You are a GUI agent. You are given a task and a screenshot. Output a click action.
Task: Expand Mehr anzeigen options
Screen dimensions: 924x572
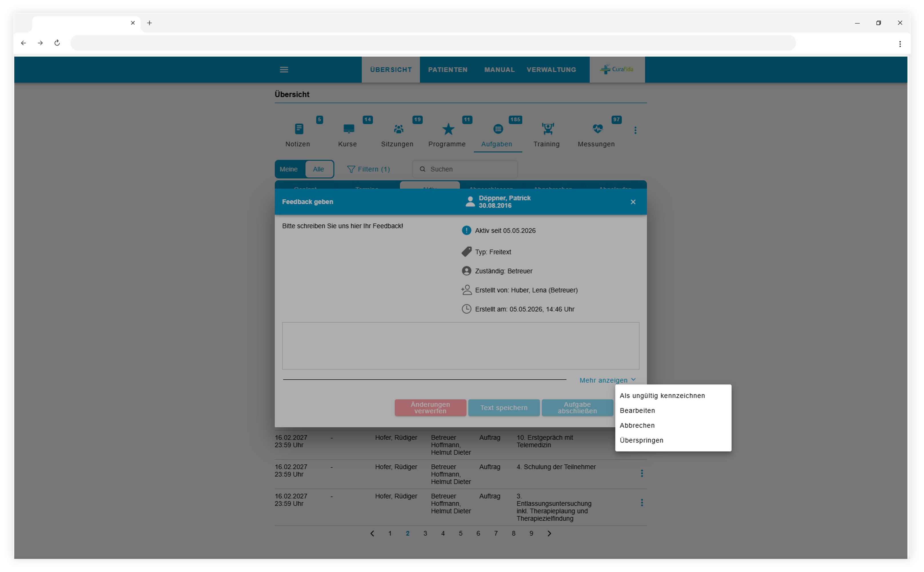607,380
